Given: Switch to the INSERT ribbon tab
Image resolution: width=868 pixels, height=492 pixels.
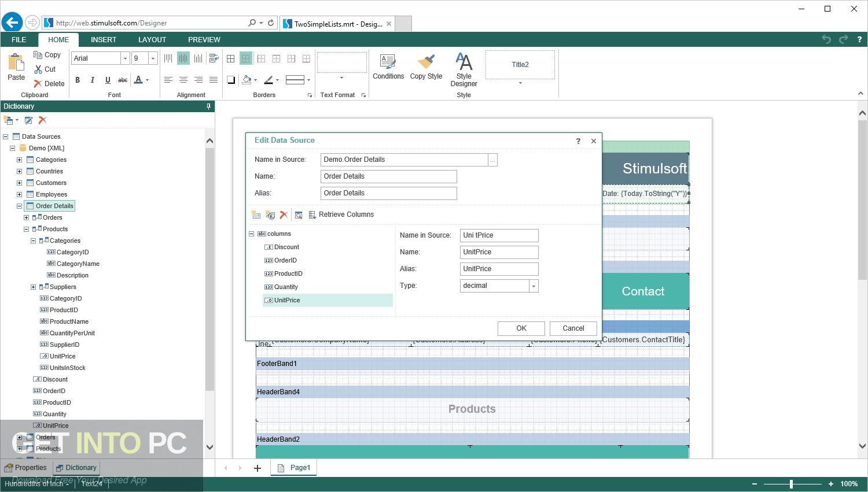Looking at the screenshot, I should (104, 40).
